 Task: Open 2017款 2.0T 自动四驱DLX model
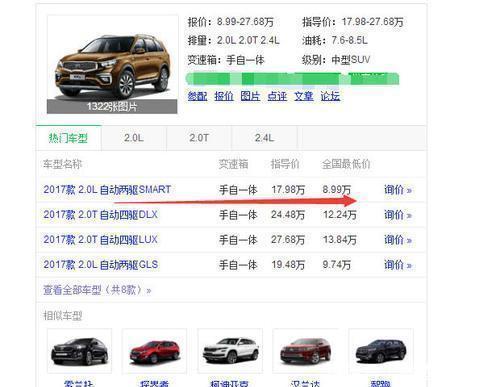100,215
